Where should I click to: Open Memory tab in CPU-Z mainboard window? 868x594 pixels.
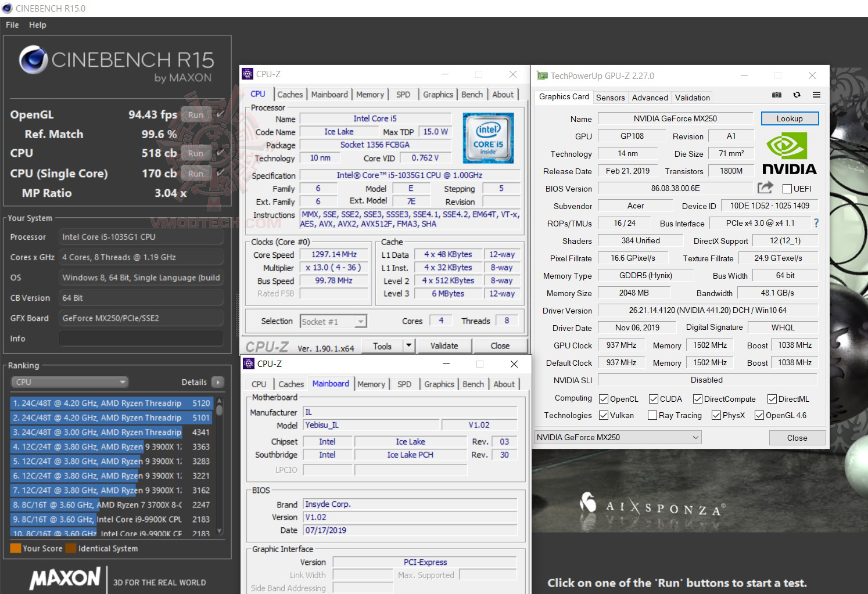[371, 384]
